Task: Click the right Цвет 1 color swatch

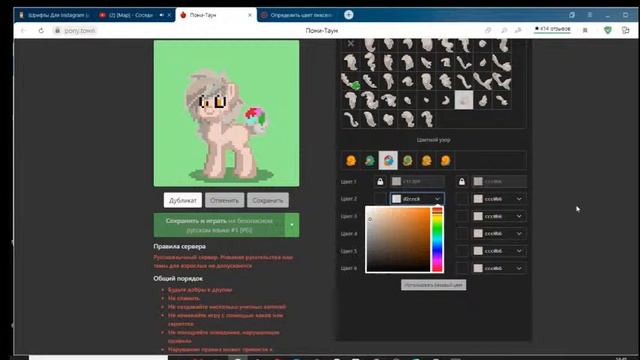Action: (x=478, y=181)
